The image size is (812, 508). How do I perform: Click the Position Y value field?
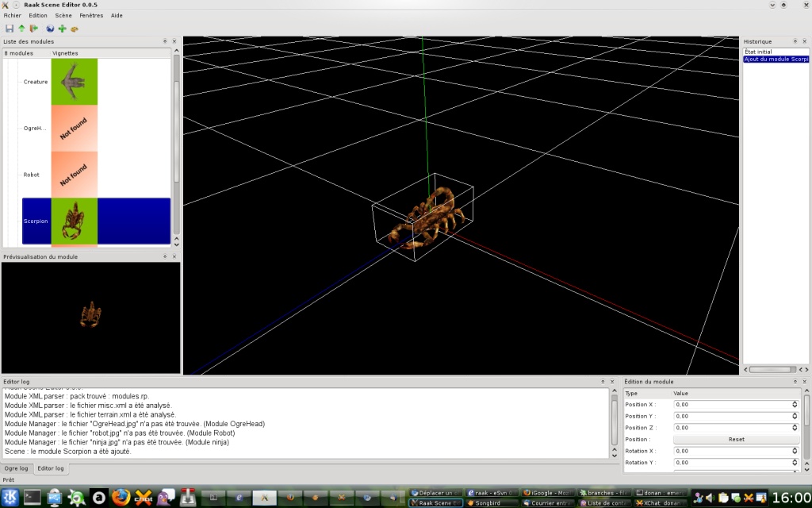(x=732, y=416)
